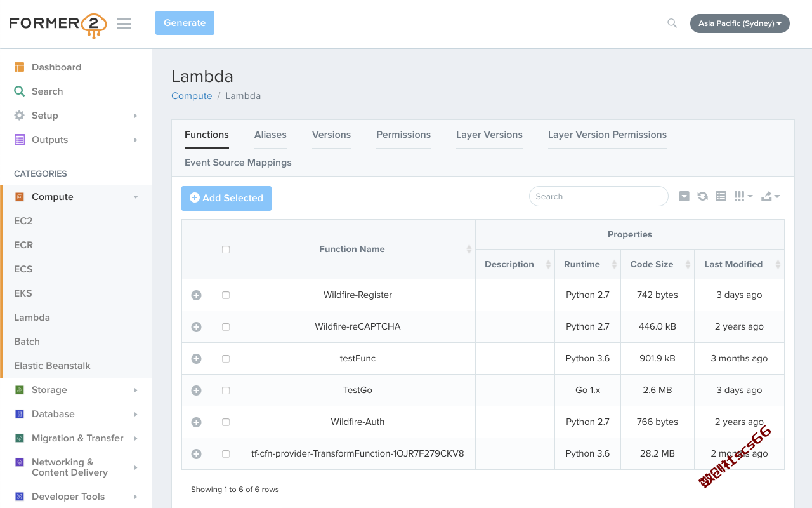Click the Migration & Transfer icon

tap(20, 438)
